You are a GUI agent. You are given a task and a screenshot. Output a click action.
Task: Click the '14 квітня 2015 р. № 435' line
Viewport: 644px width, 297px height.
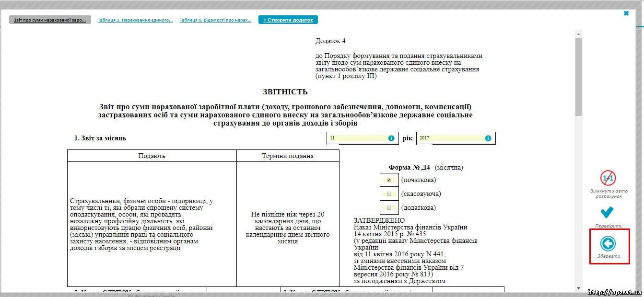390,234
